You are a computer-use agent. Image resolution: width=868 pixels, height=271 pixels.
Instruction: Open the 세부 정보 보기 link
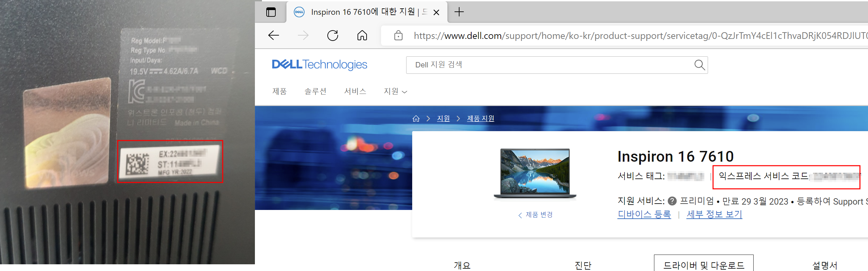(x=714, y=214)
